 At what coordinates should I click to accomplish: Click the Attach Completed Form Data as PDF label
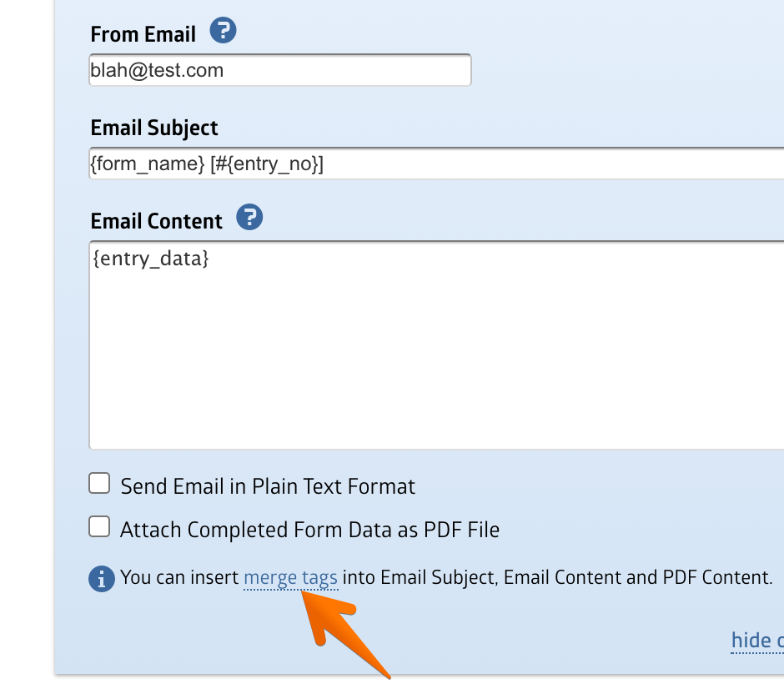pos(309,530)
